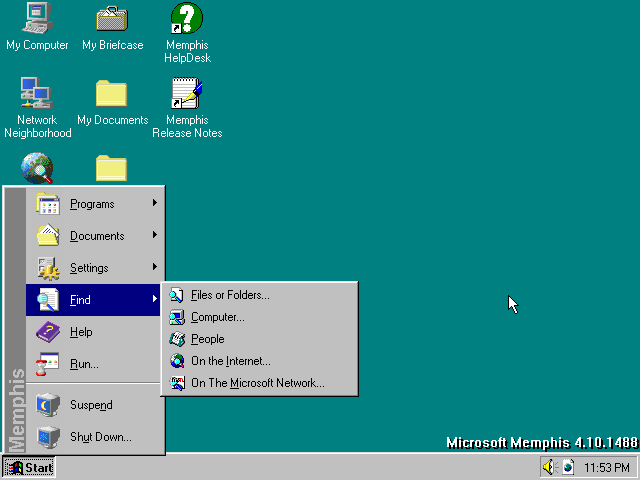Click the Files or Folders icon in submenu
The height and width of the screenshot is (480, 640).
click(177, 295)
